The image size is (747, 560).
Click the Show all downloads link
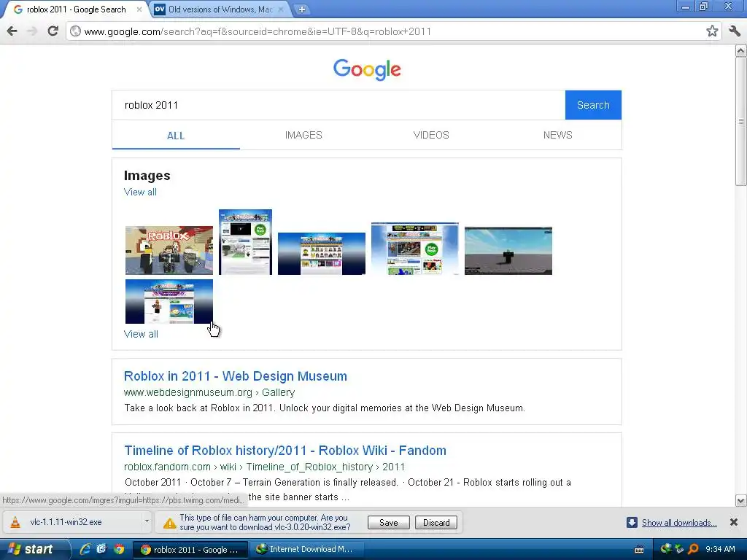(679, 523)
